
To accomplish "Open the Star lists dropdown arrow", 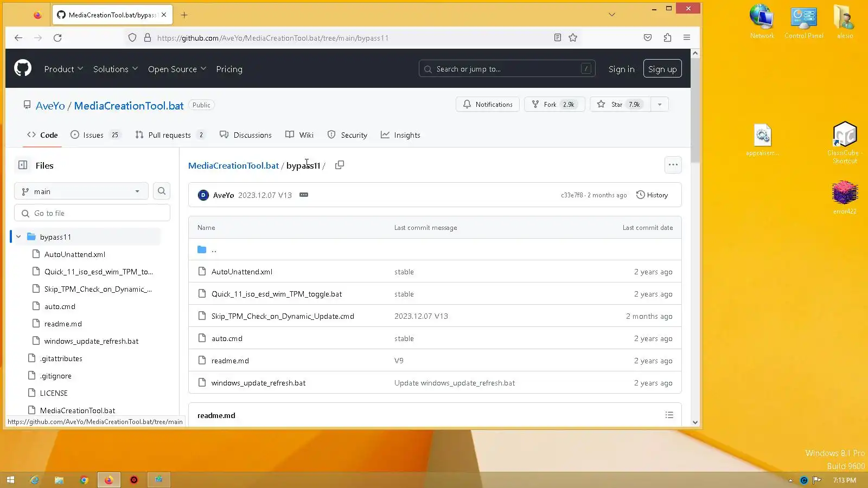I will point(660,105).
